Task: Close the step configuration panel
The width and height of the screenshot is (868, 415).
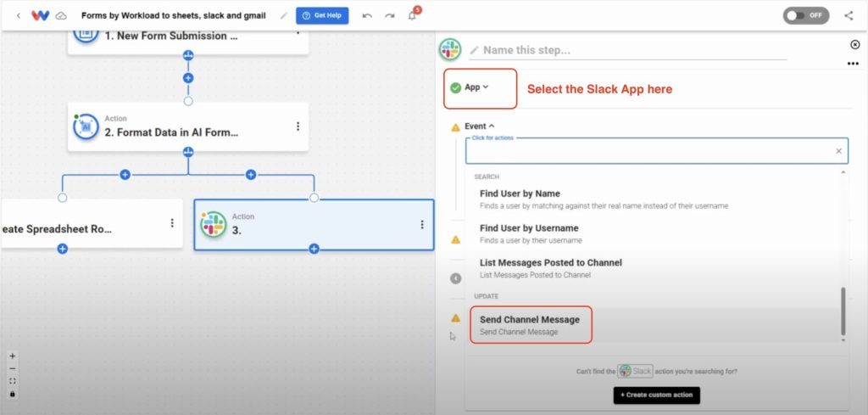Action: click(854, 44)
